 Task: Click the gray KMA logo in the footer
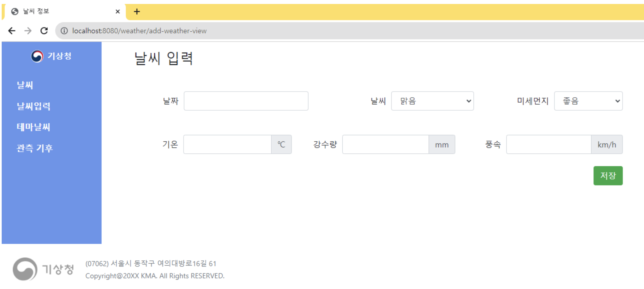pyautogui.click(x=25, y=269)
